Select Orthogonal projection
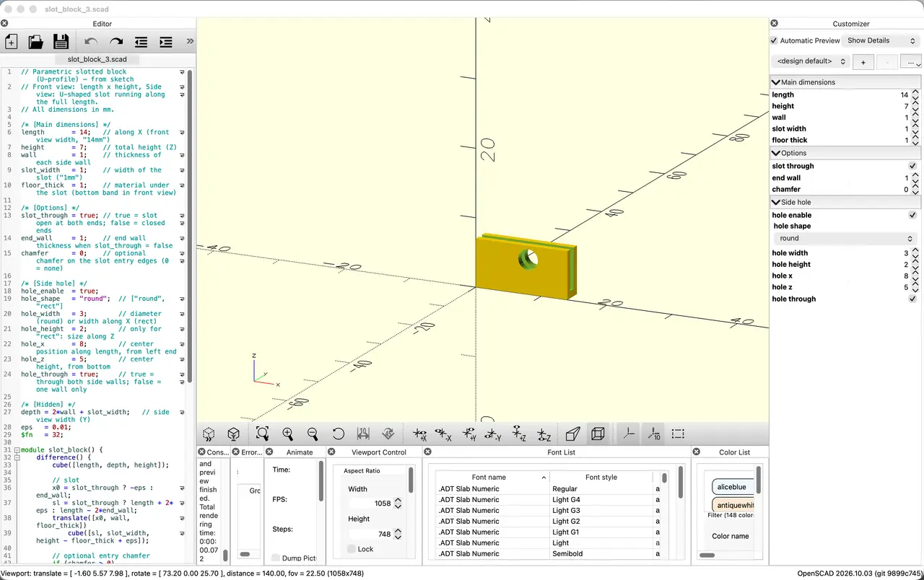Image resolution: width=924 pixels, height=580 pixels. (x=598, y=434)
